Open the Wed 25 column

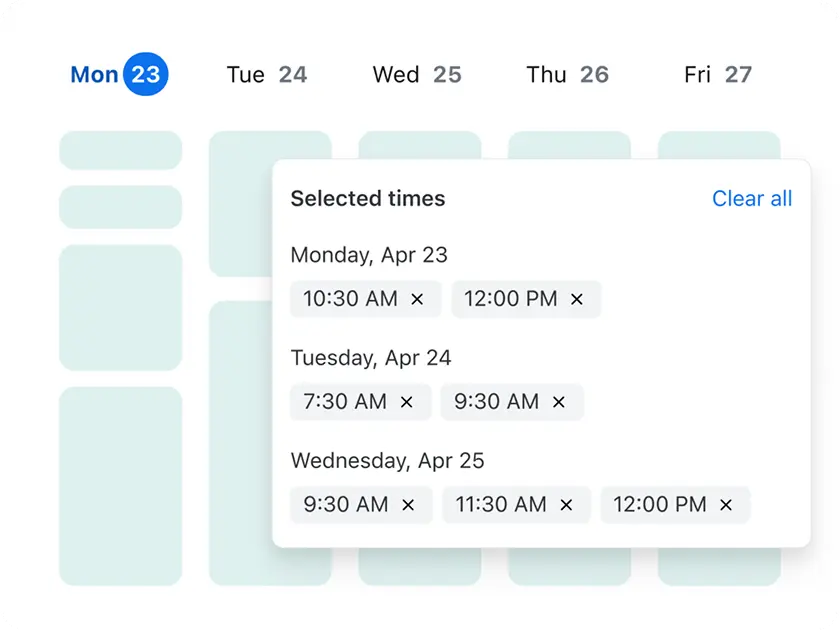tap(417, 74)
